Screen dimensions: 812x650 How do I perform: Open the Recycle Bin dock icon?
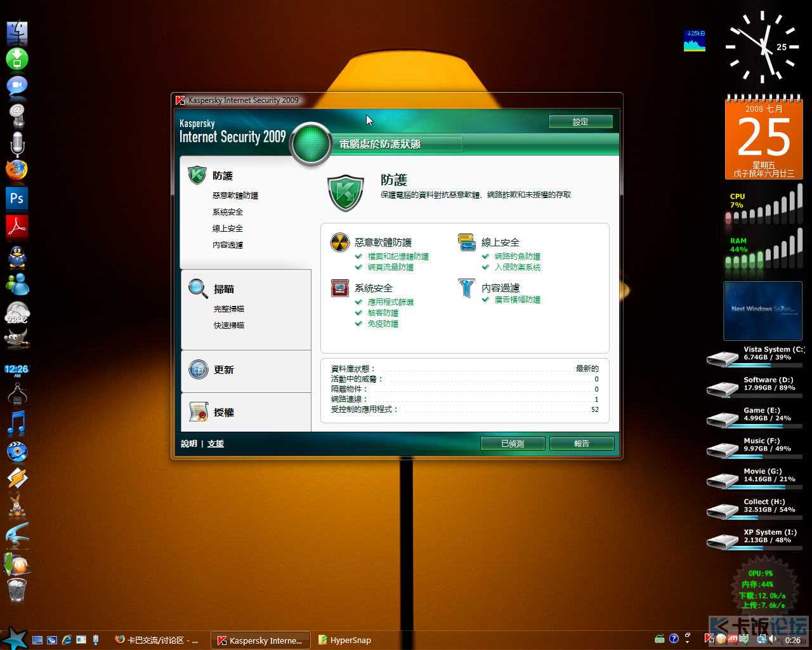[x=17, y=590]
